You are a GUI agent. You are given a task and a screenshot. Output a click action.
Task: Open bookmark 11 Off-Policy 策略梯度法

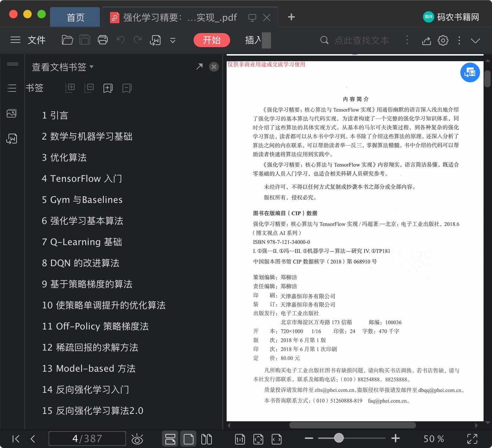[x=95, y=326]
